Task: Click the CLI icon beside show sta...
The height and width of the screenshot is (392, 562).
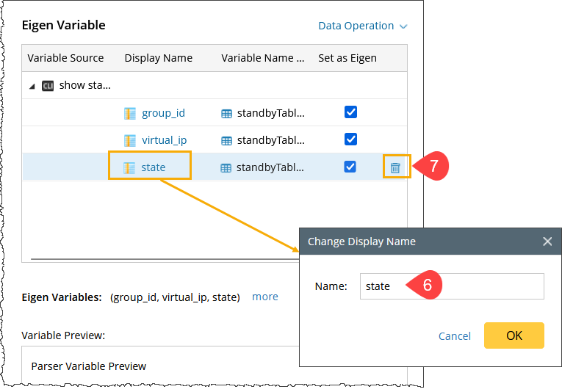Action: 48,85
